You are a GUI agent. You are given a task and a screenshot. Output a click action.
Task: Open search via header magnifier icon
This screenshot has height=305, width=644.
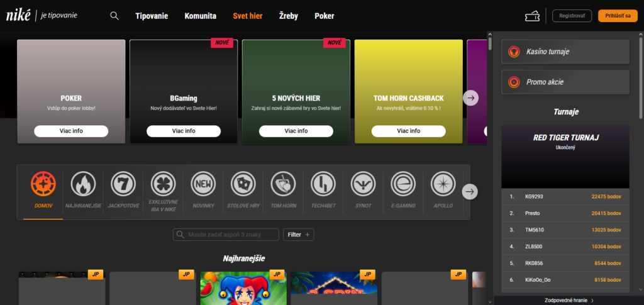(x=114, y=16)
